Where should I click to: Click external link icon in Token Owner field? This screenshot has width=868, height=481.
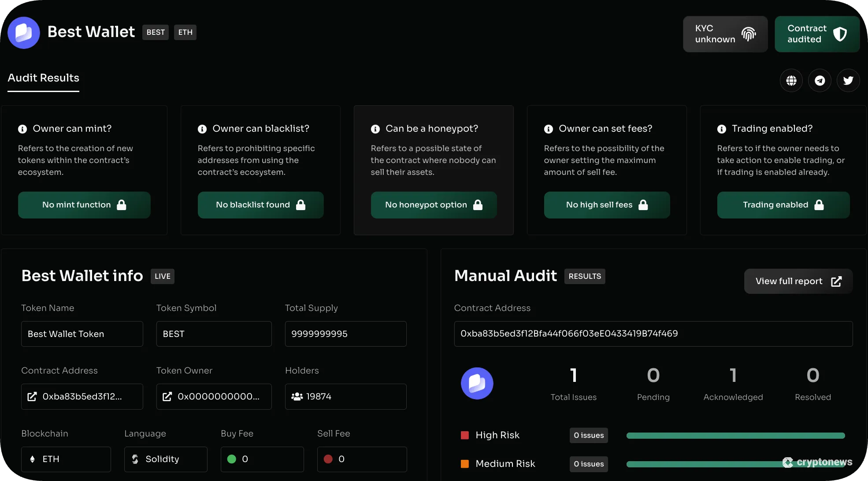[x=167, y=397]
